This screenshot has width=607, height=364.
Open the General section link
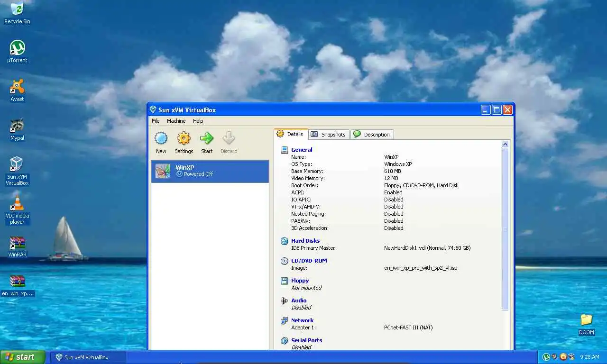coord(302,150)
